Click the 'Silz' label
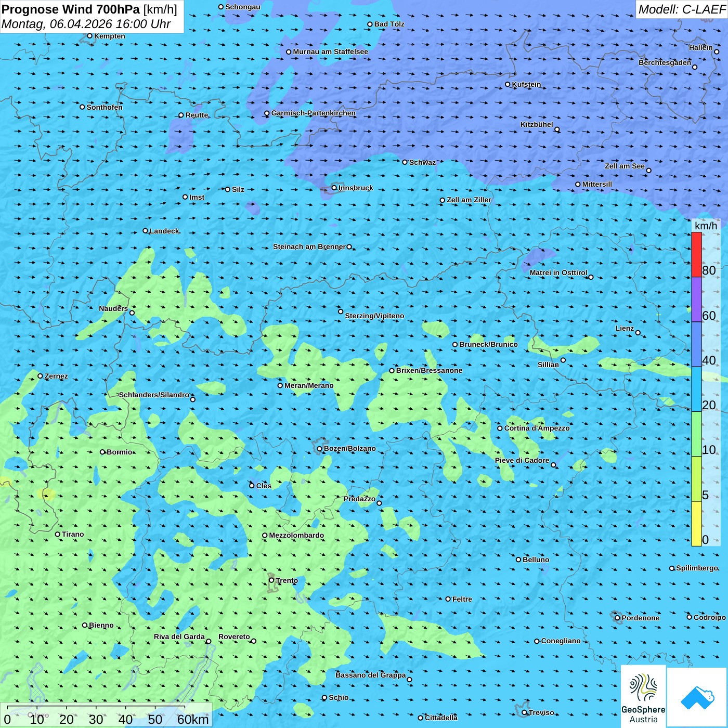This screenshot has height=728, width=728. pyautogui.click(x=238, y=189)
